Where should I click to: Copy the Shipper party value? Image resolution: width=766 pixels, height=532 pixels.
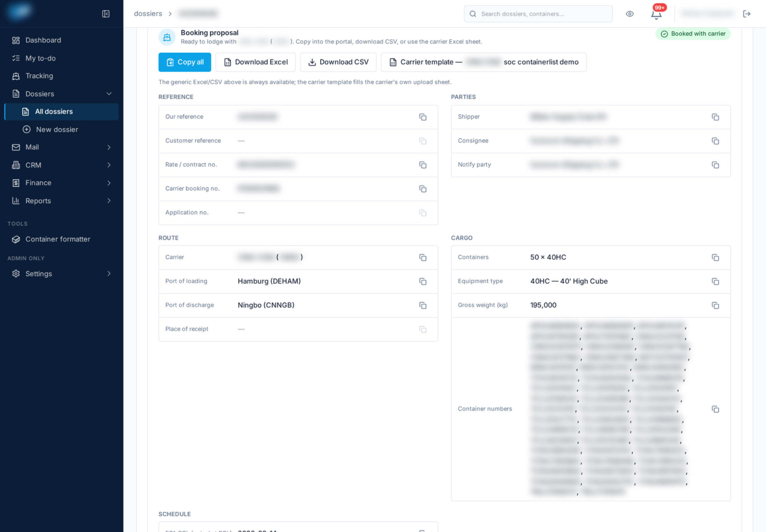715,117
